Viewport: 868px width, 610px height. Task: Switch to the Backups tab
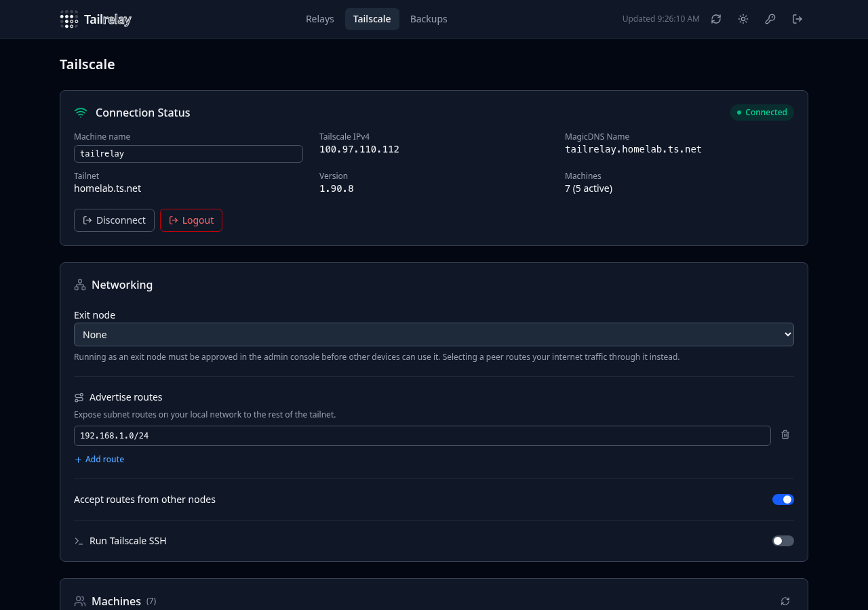click(x=429, y=19)
